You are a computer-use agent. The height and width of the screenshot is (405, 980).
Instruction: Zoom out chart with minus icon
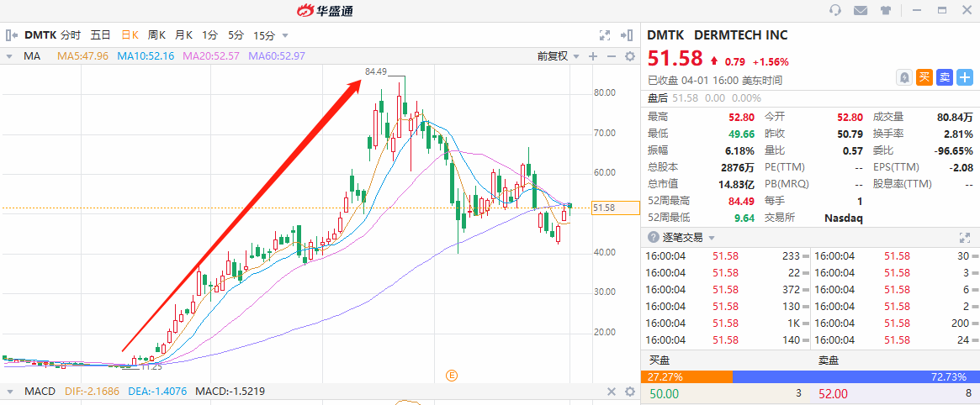pyautogui.click(x=612, y=56)
